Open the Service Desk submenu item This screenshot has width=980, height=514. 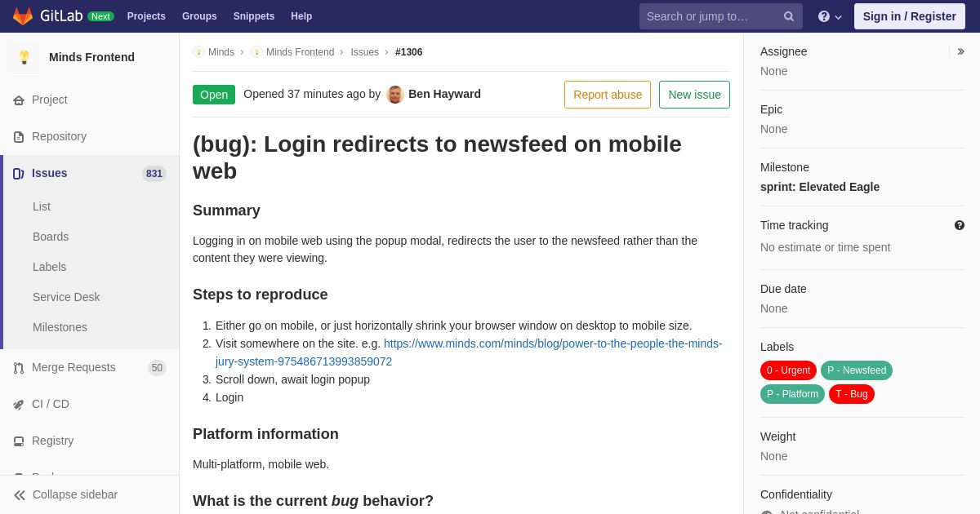click(66, 297)
